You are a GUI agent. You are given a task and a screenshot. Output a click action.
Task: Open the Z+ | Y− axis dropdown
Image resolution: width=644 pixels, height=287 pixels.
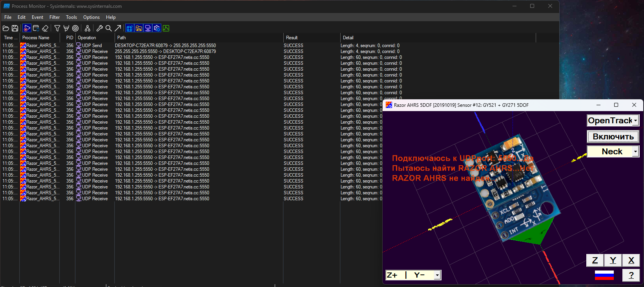437,275
